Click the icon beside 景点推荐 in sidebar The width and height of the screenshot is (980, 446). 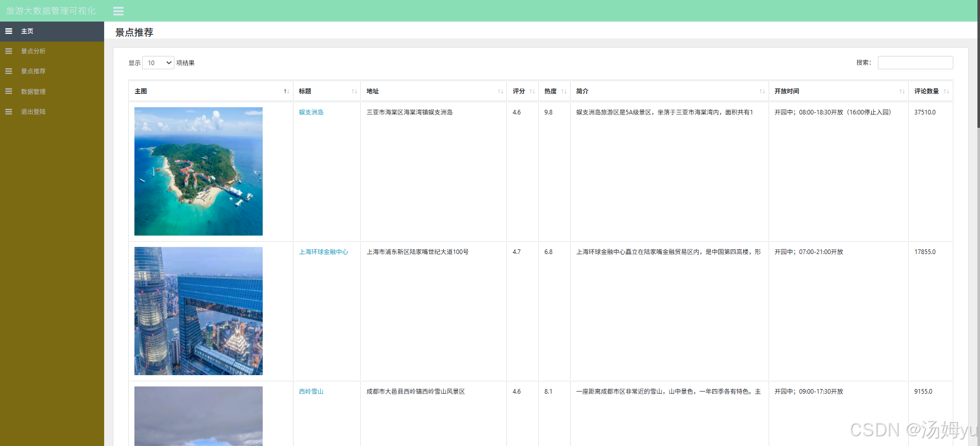click(x=9, y=71)
